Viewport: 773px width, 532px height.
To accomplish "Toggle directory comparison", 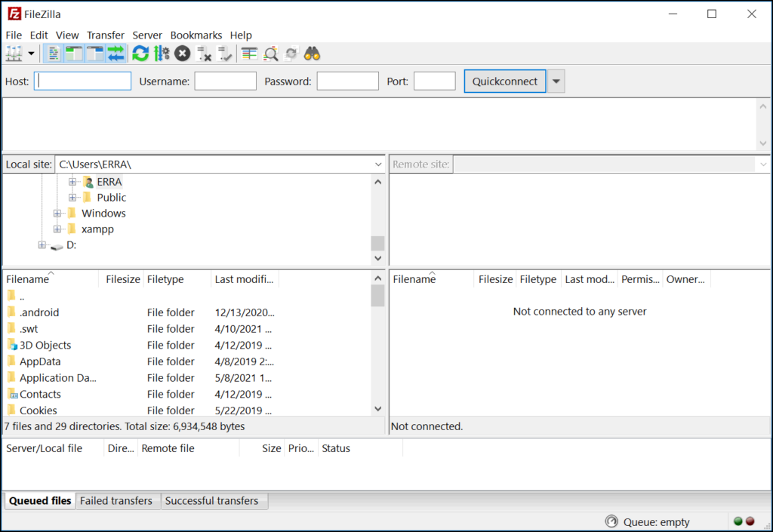I will [x=271, y=54].
